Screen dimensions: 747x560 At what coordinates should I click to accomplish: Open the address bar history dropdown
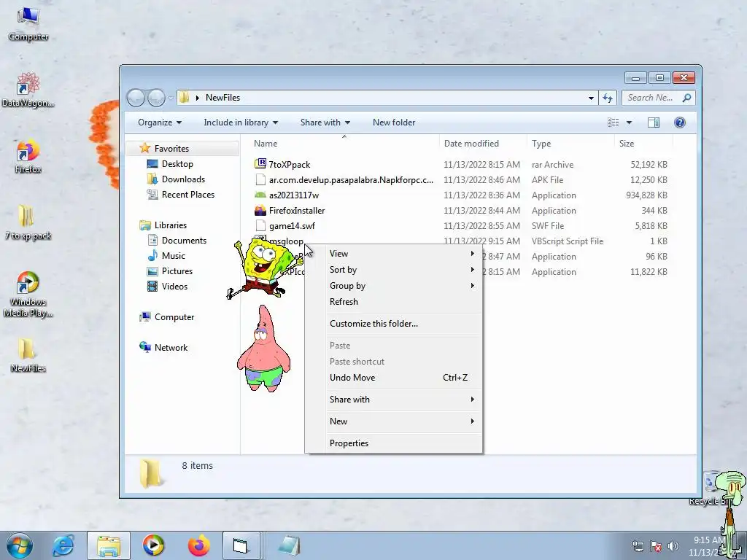point(591,98)
